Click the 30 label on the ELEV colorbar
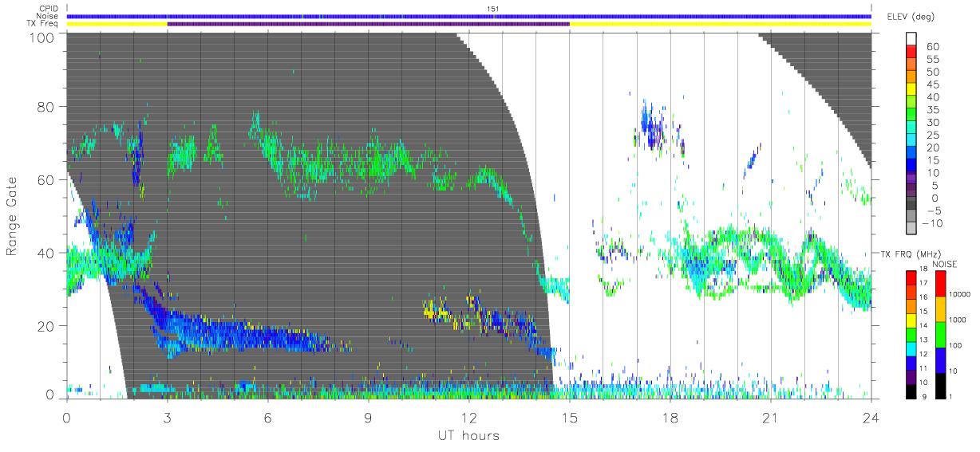The image size is (980, 452). (x=932, y=122)
